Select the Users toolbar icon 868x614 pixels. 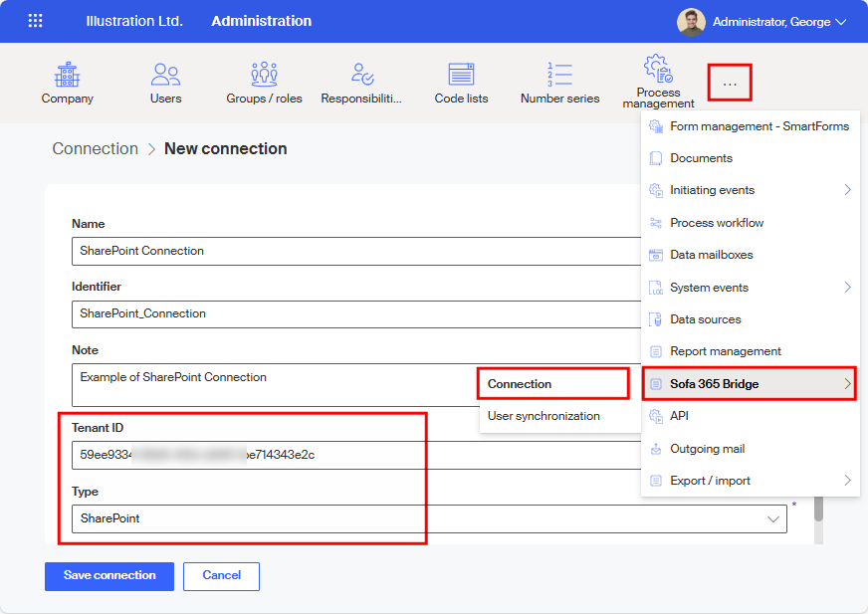click(x=165, y=75)
